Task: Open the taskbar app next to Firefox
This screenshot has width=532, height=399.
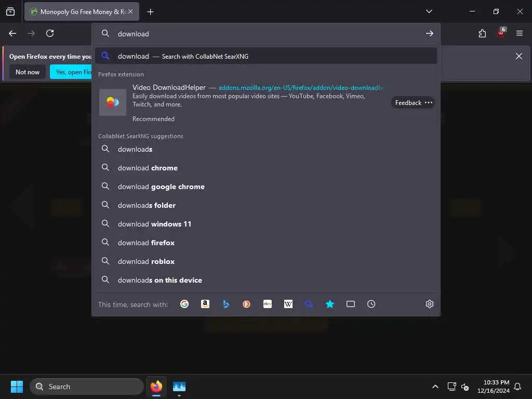Action: [179, 387]
